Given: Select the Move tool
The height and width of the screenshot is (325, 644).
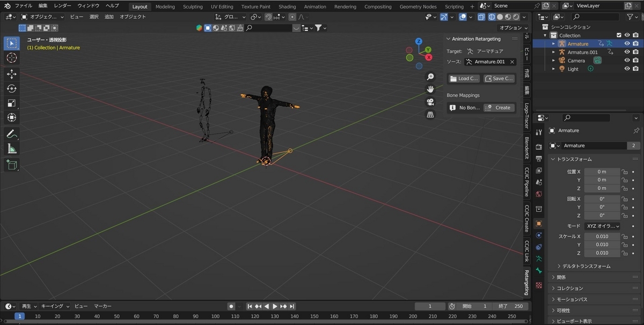Looking at the screenshot, I should pyautogui.click(x=11, y=74).
